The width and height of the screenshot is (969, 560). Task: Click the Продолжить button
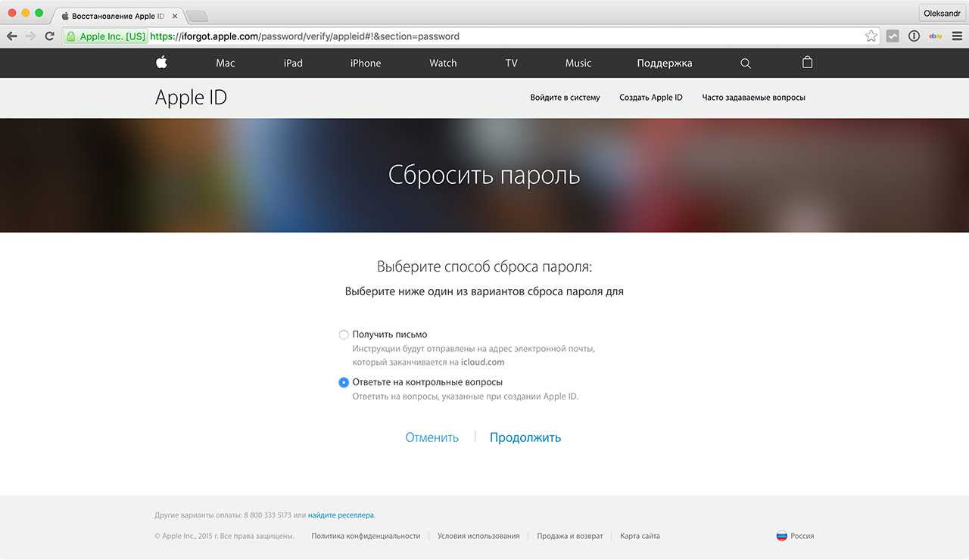[525, 437]
